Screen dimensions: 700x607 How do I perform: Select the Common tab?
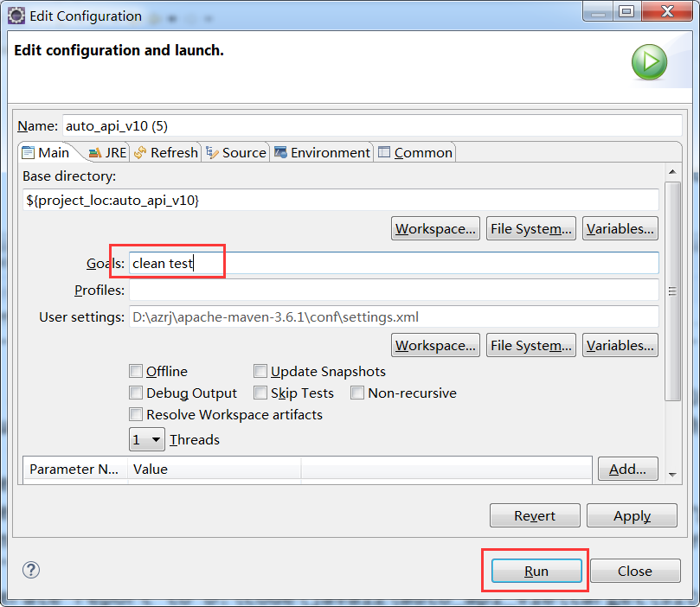(x=415, y=152)
